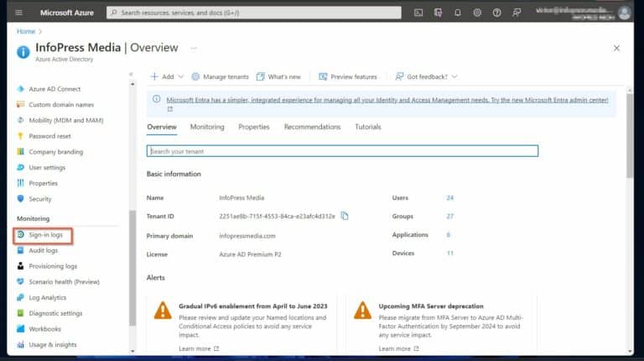Click the Azure AD Connect icon
Screen dimensions: 644x361
(x=20, y=89)
